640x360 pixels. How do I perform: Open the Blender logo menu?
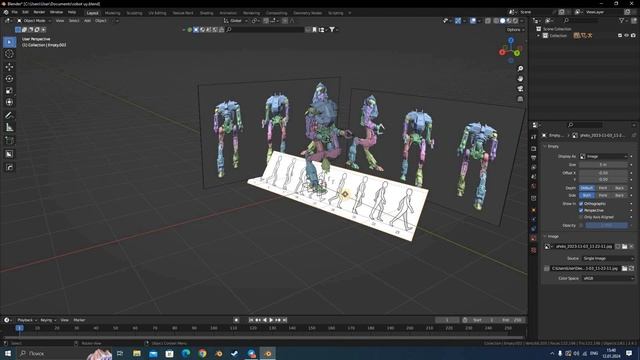6,12
